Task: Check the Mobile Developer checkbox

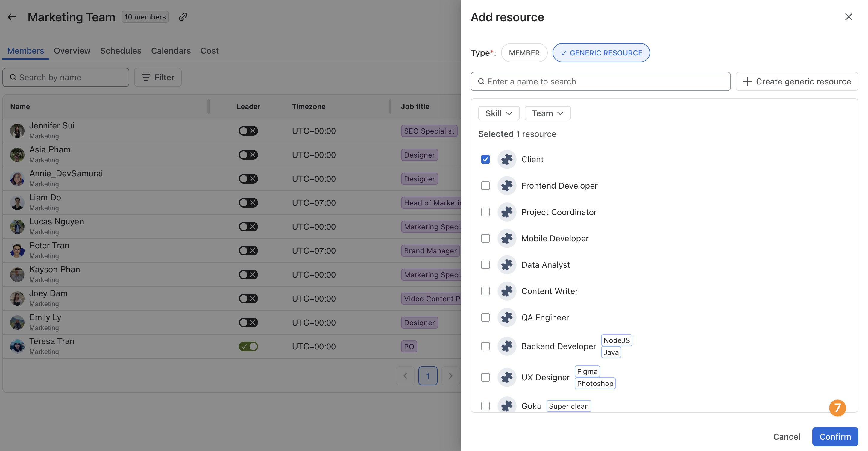Action: point(485,238)
